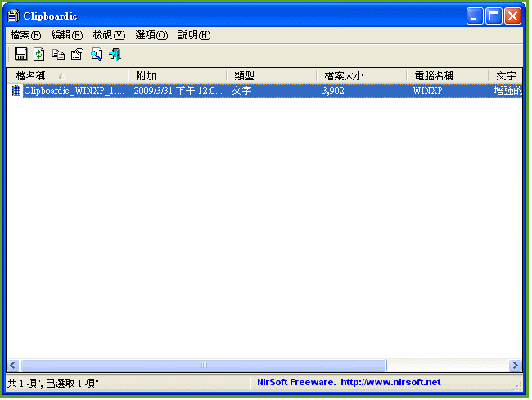Open the 檔案(F) menu
The image size is (532, 400).
click(x=25, y=35)
